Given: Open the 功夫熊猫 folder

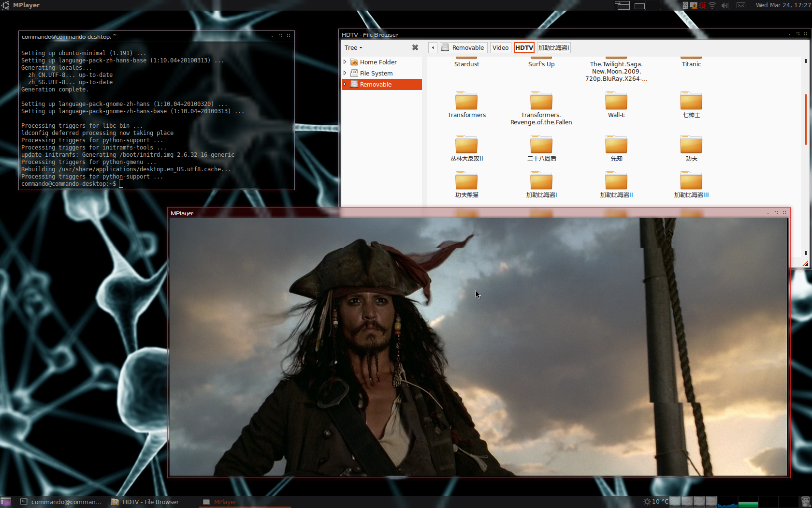Looking at the screenshot, I should click(x=466, y=185).
